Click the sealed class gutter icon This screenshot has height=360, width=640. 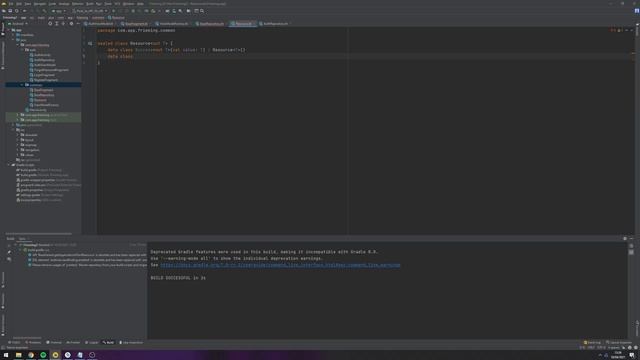pos(90,43)
